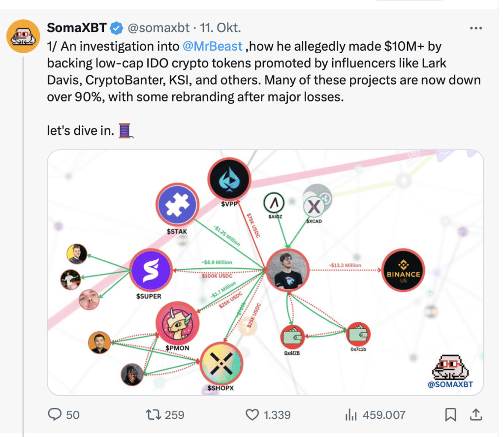Image resolution: width=504 pixels, height=437 pixels.
Task: Open the Binance US logo in the image
Action: coord(403,270)
